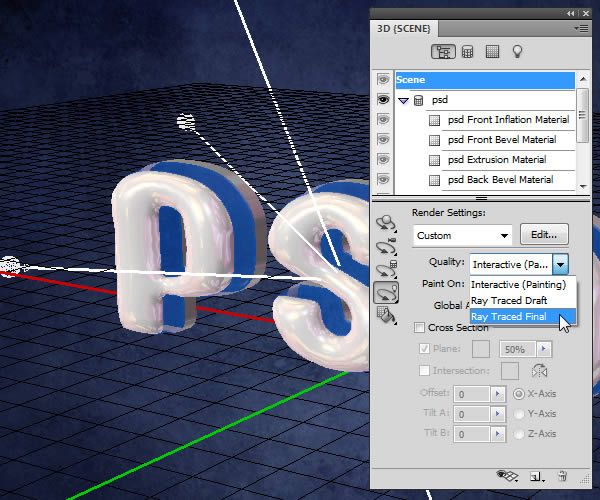Choose Ray Traced Final quality

pos(508,317)
